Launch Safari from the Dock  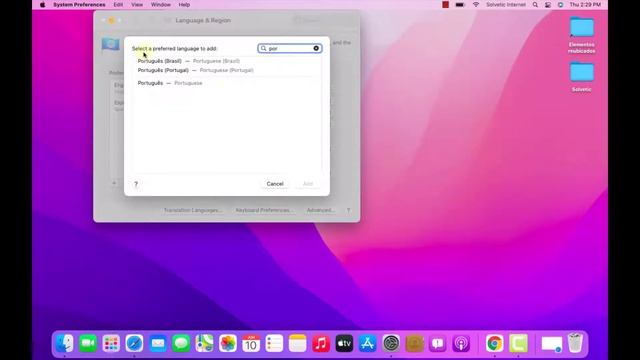click(x=134, y=343)
